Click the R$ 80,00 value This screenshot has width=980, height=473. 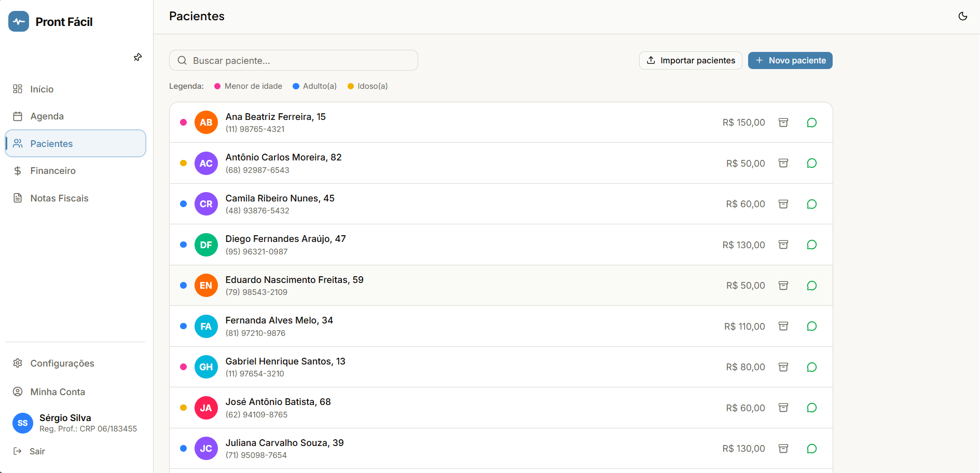[746, 367]
